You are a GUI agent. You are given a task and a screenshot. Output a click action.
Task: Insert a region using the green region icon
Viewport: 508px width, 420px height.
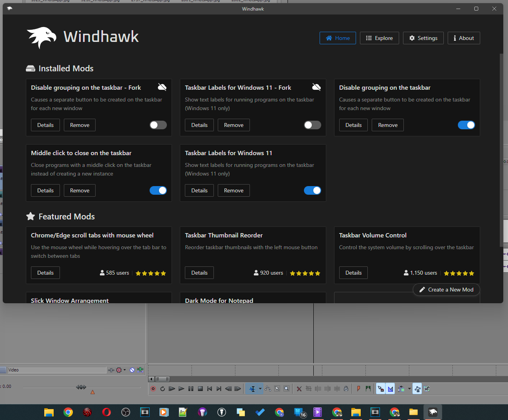(368, 389)
